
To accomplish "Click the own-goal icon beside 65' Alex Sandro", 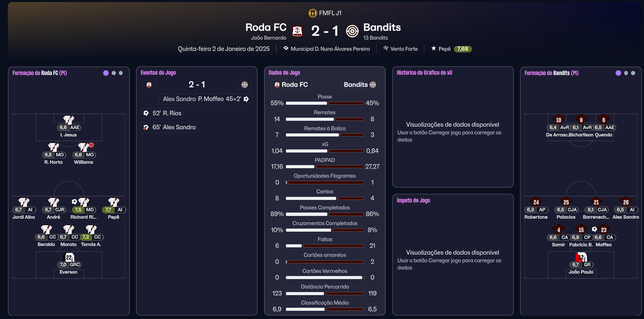I will point(146,127).
